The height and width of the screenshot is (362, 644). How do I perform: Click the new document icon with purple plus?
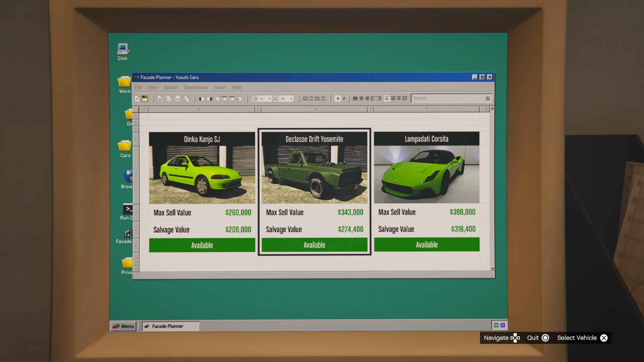[x=137, y=99]
